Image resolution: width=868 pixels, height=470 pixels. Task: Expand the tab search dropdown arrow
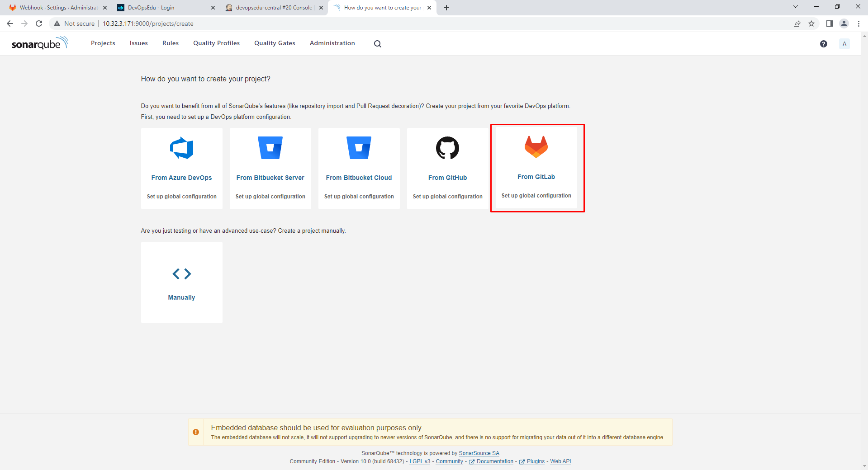[x=796, y=6]
